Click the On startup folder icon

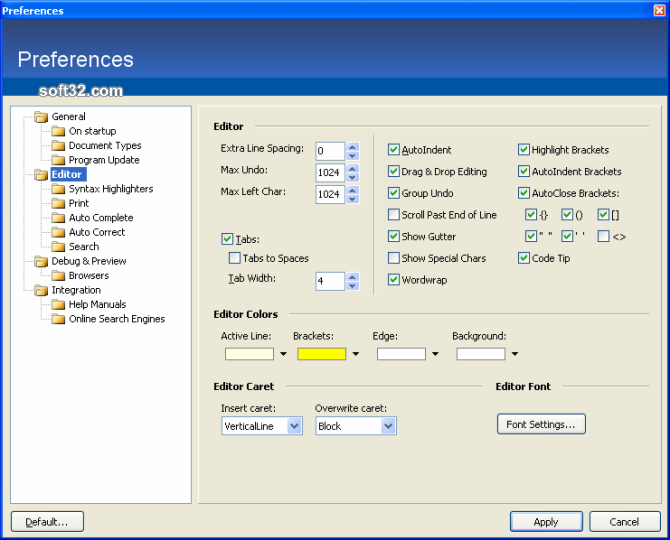58,131
